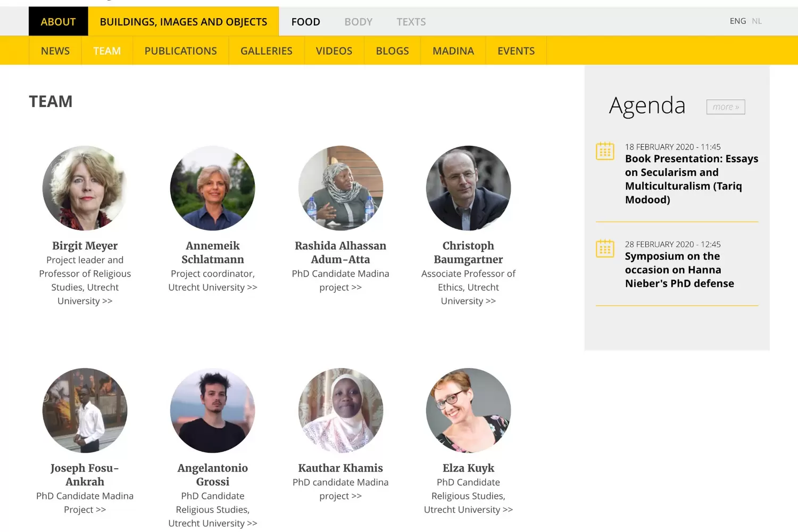Viewport: 798px width, 532px height.
Task: Click the calendar icon beside Symposium event
Action: [x=605, y=248]
